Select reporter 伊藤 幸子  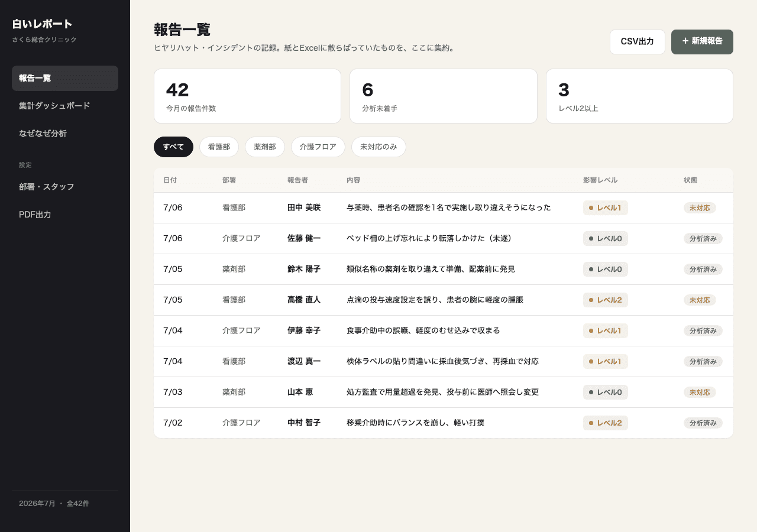(304, 330)
